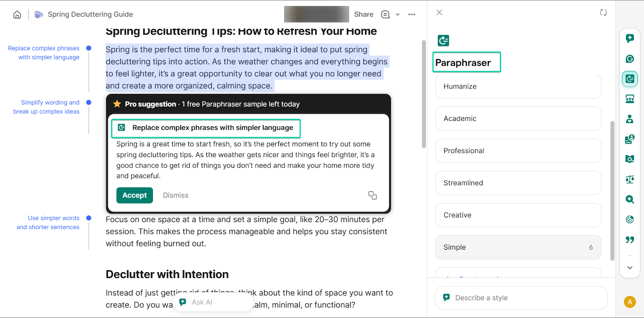This screenshot has width=644, height=318.
Task: Go to the home page icon
Action: [17, 14]
